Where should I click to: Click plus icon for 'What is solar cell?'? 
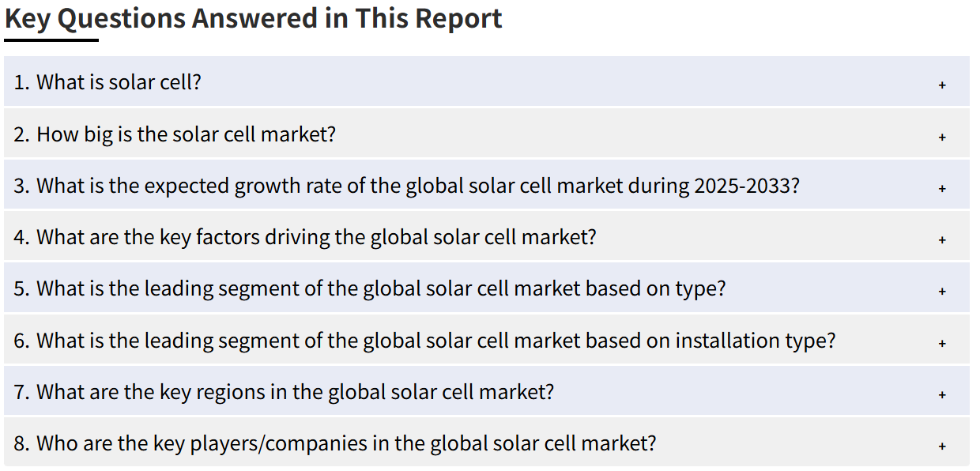coord(942,85)
